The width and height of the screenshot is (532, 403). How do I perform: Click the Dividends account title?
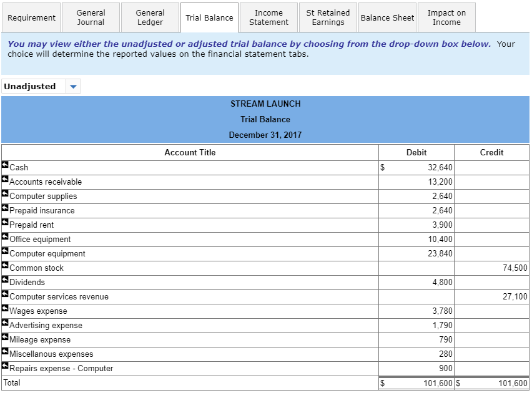[27, 283]
